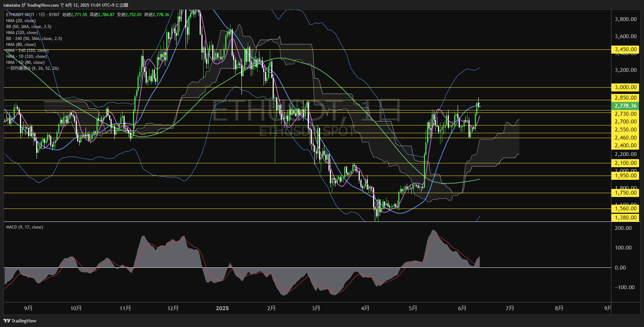Select the 一目均衡表 (9, 26, 52, 26) legend
644x327 pixels.
pyautogui.click(x=32, y=68)
